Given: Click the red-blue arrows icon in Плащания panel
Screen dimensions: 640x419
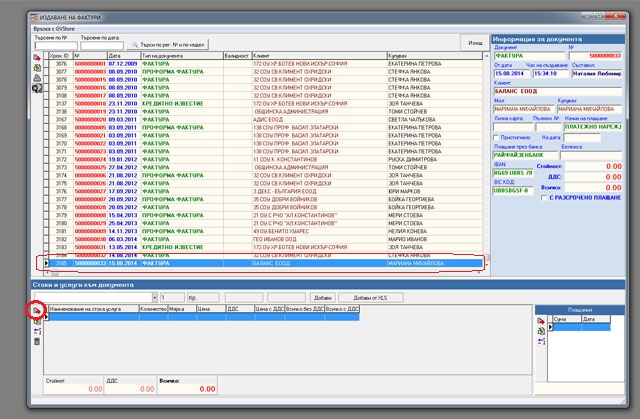Looking at the screenshot, I should (541, 341).
